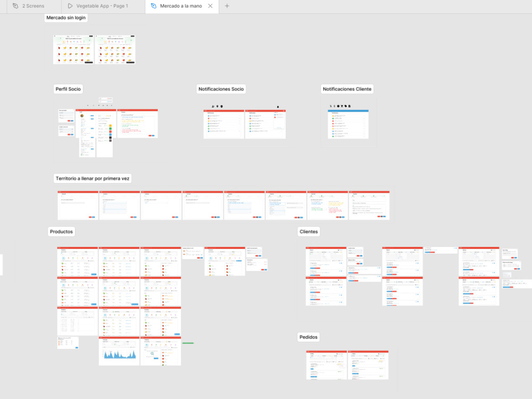Select the water drop icon above second notifications frame
The width and height of the screenshot is (532, 399).
[278, 106]
